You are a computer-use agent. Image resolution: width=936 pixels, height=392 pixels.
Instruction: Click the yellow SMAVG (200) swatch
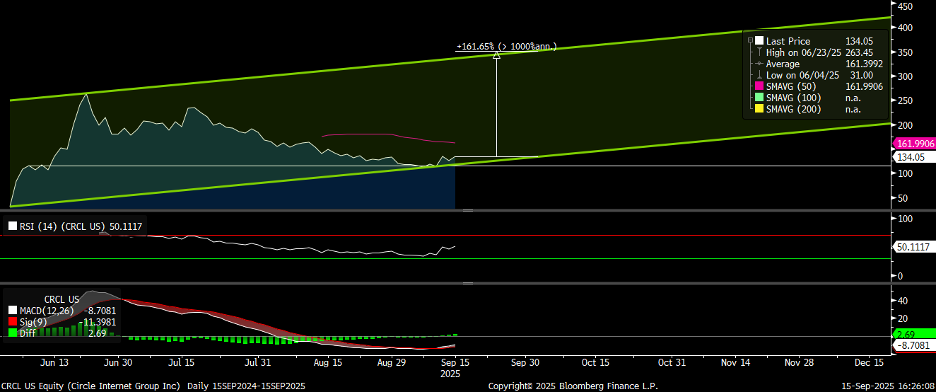pyautogui.click(x=759, y=109)
